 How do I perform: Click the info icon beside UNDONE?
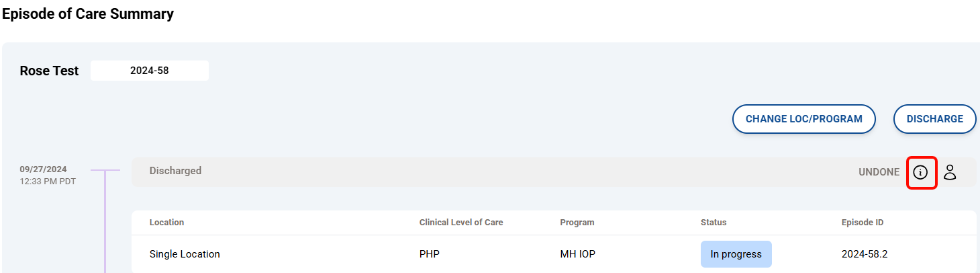point(921,172)
